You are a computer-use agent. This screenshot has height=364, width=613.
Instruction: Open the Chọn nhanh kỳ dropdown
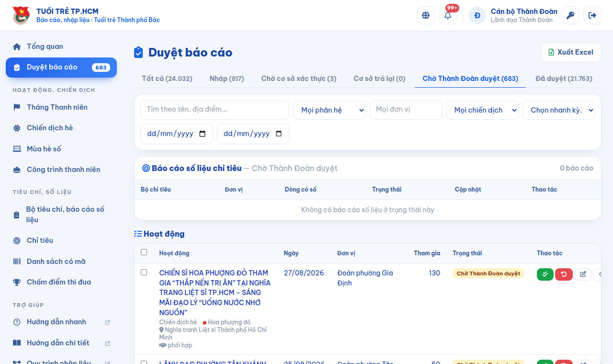coord(559,110)
